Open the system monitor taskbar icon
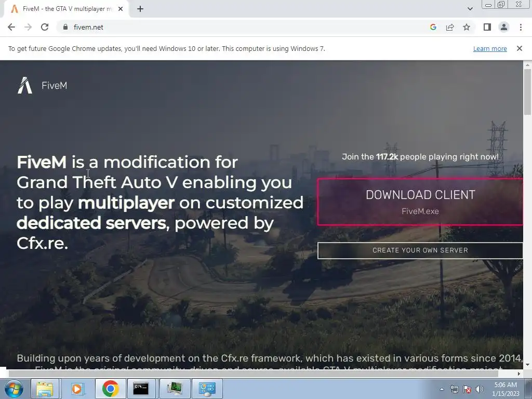532x399 pixels. tap(175, 389)
